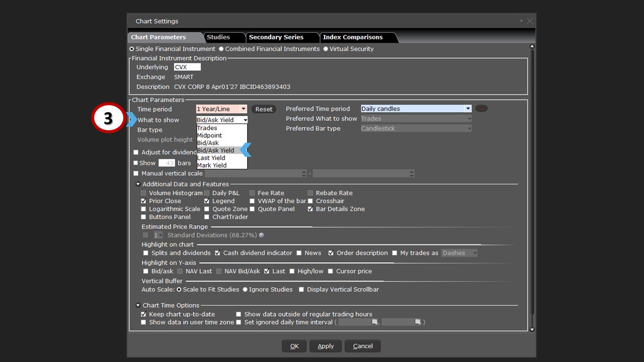Screen dimensions: 644x362
Task: Switch to the Studies tab
Action: click(x=218, y=37)
